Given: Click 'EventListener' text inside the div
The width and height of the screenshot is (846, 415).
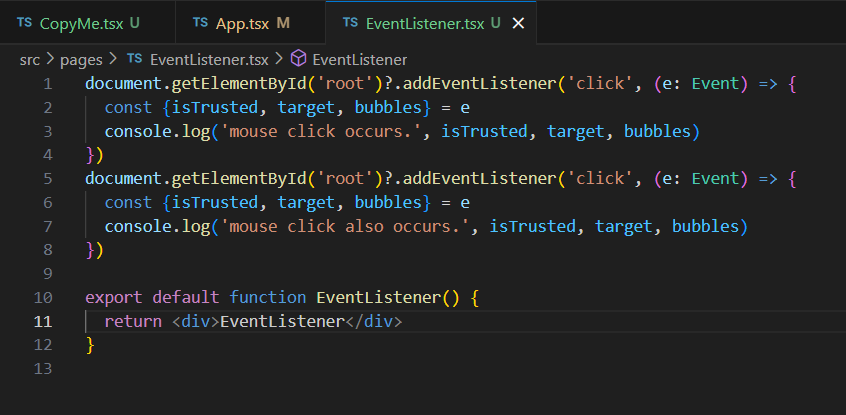Looking at the screenshot, I should pyautogui.click(x=282, y=321).
